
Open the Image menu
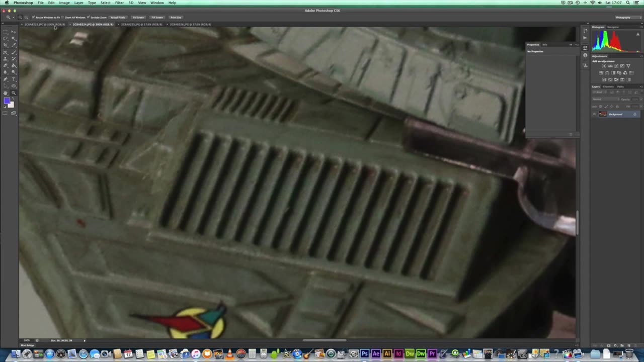click(64, 3)
